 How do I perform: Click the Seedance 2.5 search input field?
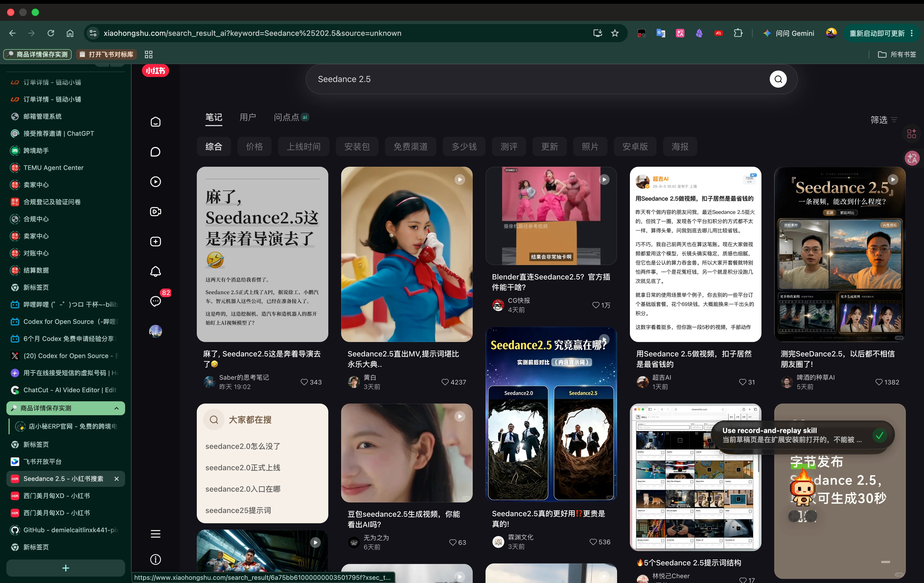pyautogui.click(x=537, y=79)
